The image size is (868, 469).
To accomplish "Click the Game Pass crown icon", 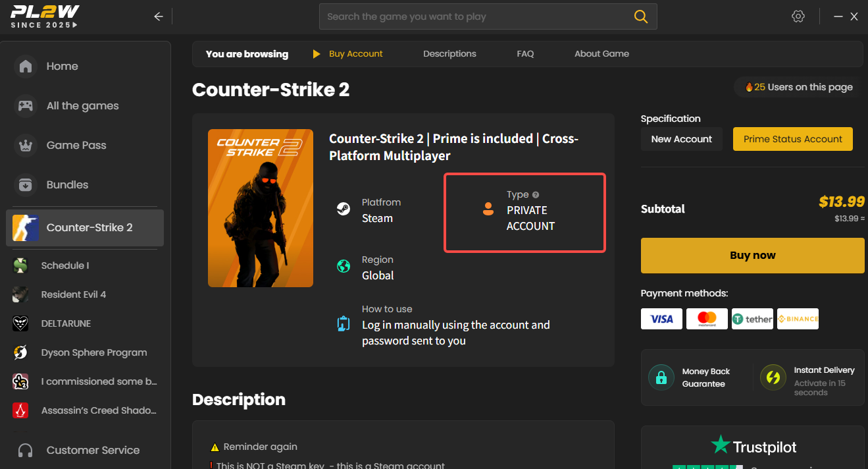I will (26, 146).
